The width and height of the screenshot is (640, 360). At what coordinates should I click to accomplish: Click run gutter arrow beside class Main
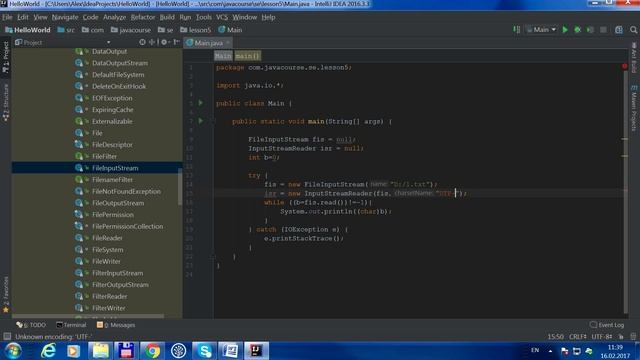(200, 103)
